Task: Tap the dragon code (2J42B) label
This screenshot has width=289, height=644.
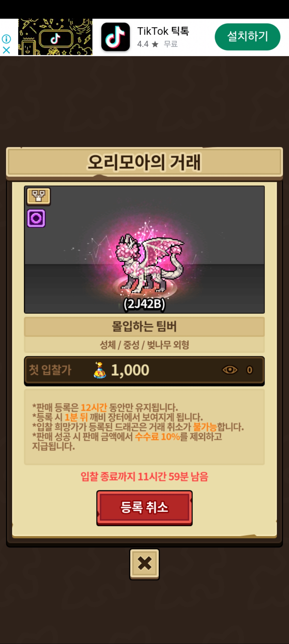Action: tap(144, 304)
